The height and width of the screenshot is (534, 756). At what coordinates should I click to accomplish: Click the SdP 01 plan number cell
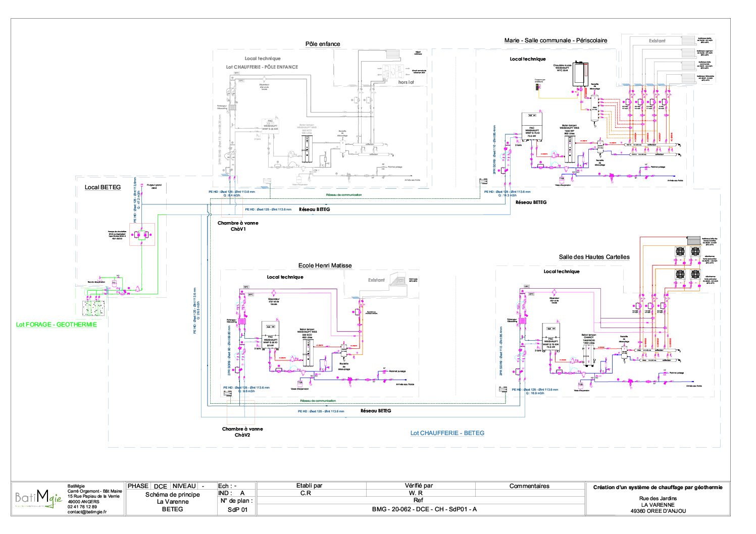pyautogui.click(x=237, y=510)
